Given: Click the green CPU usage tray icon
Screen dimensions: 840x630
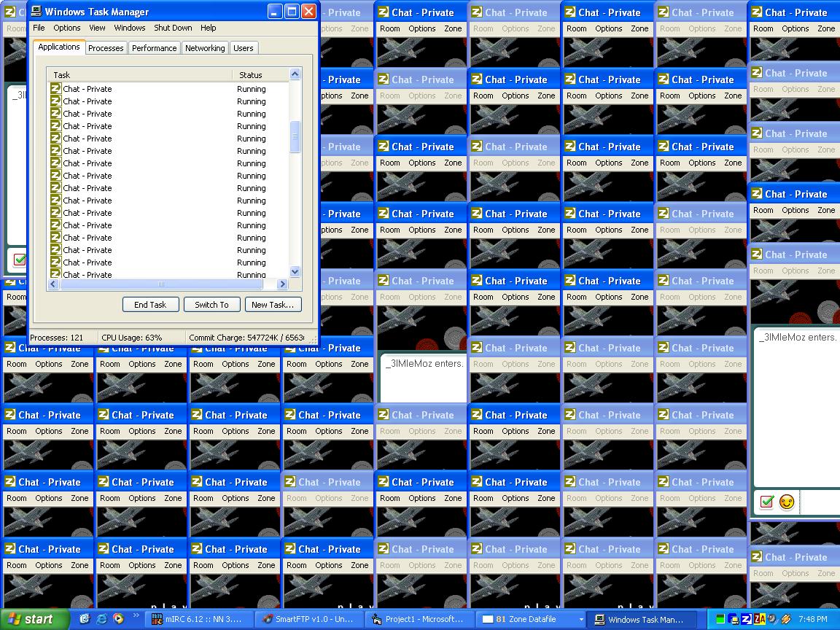Looking at the screenshot, I should pos(720,619).
